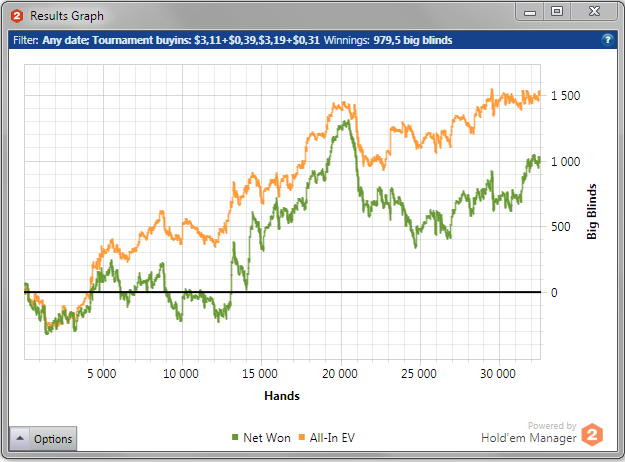Click the '10 000' x-axis label

[x=181, y=374]
